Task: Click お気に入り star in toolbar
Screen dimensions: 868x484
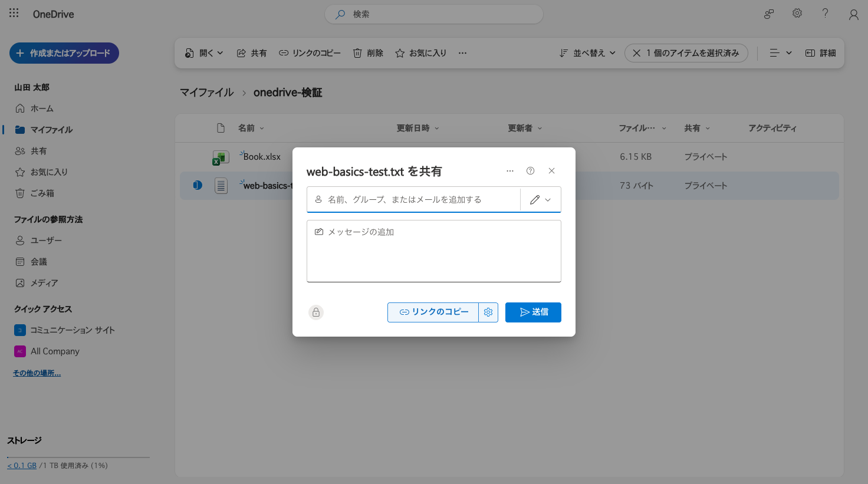Action: point(421,53)
